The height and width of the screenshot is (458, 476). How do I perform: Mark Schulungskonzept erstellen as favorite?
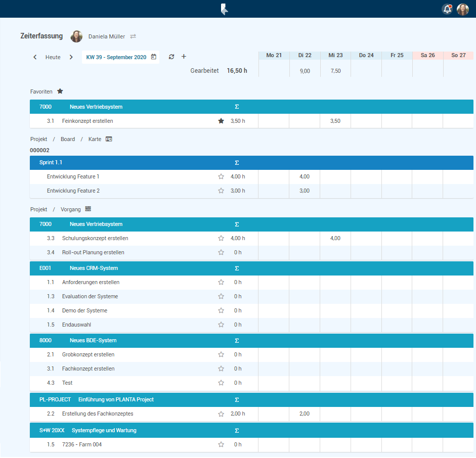tap(221, 238)
